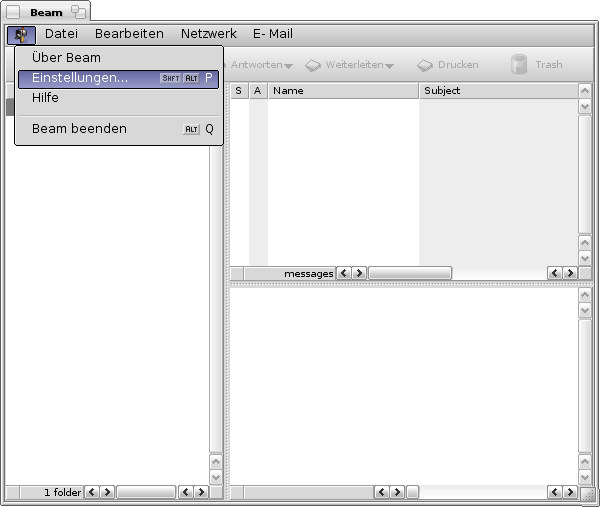Click the Name column header
The image size is (600, 507).
click(x=343, y=91)
